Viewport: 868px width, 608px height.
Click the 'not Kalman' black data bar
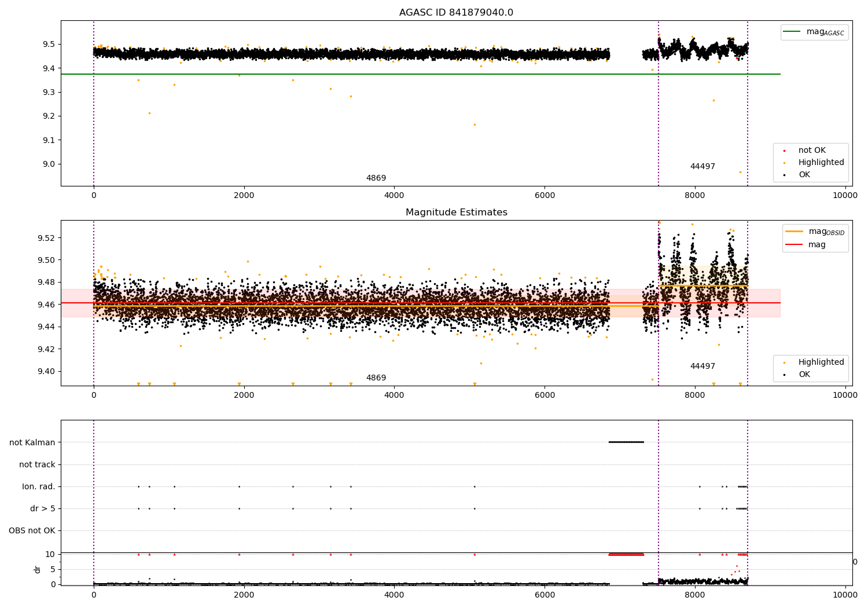tap(626, 442)
